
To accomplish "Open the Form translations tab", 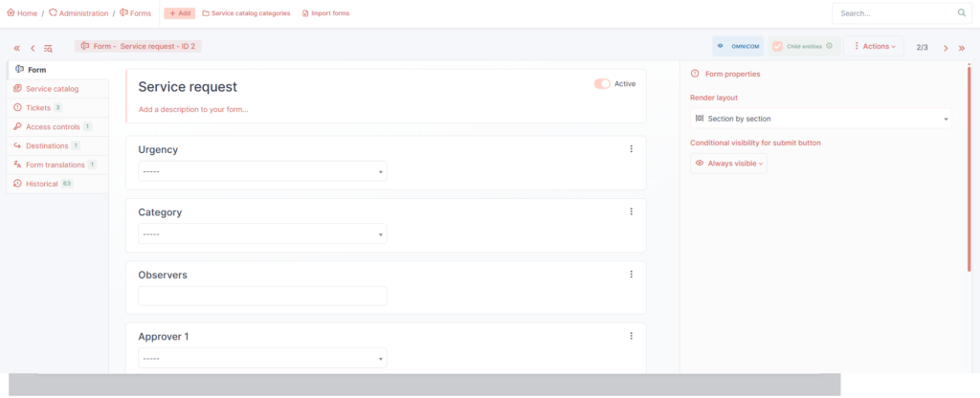I will pyautogui.click(x=55, y=165).
